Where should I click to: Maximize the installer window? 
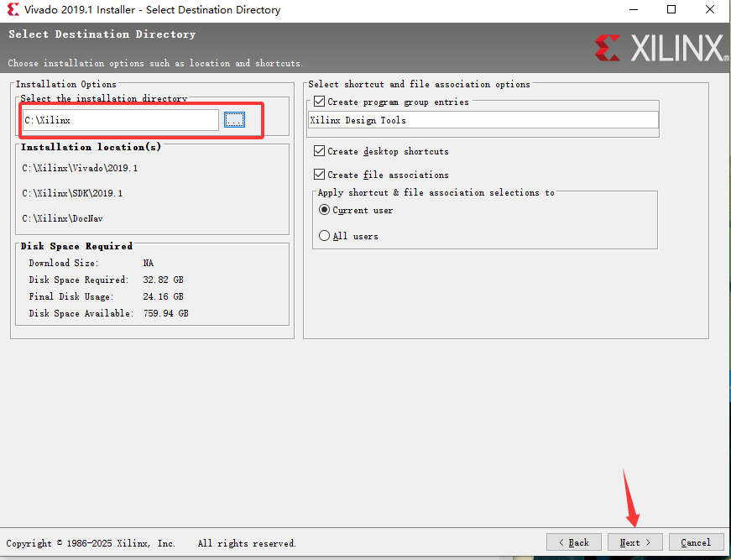(x=671, y=9)
